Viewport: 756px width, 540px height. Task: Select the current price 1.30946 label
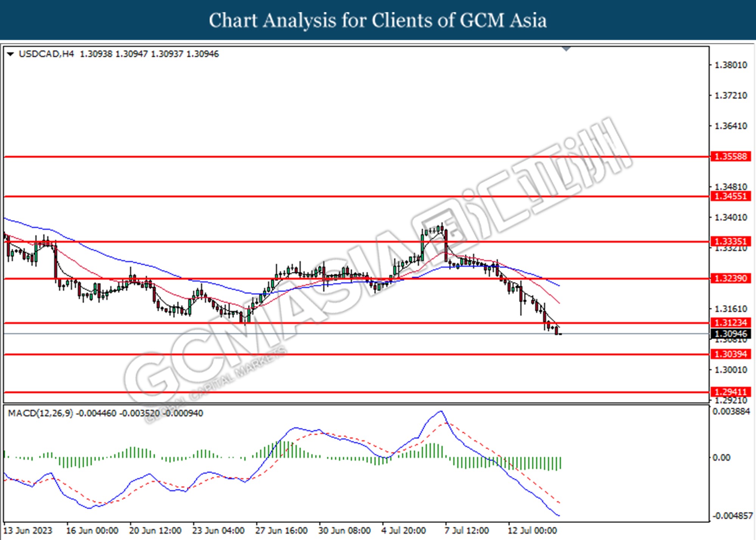(x=731, y=334)
